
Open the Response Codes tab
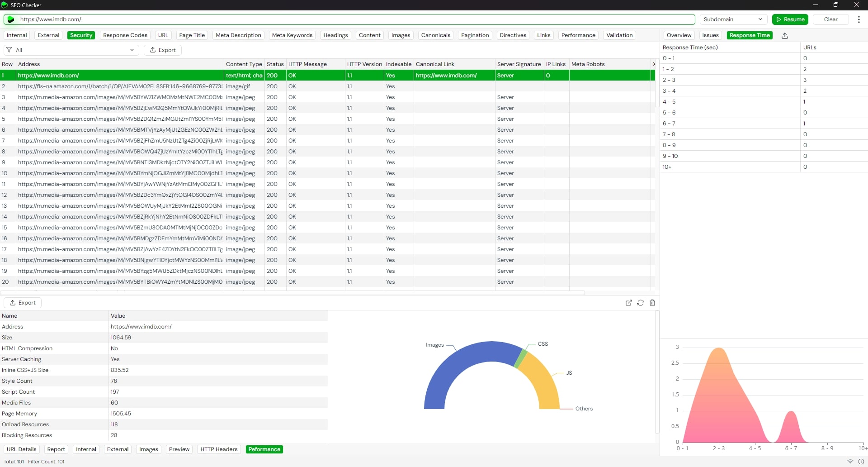[125, 35]
